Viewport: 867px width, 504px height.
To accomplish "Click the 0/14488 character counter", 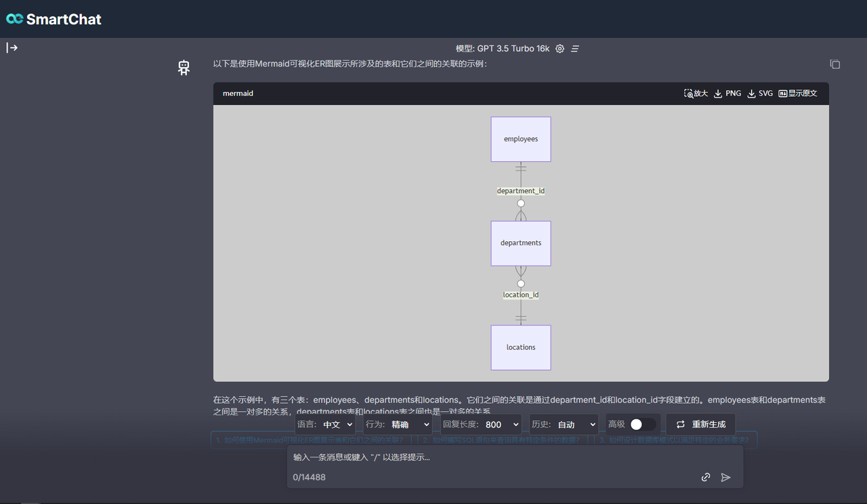I will coord(310,478).
